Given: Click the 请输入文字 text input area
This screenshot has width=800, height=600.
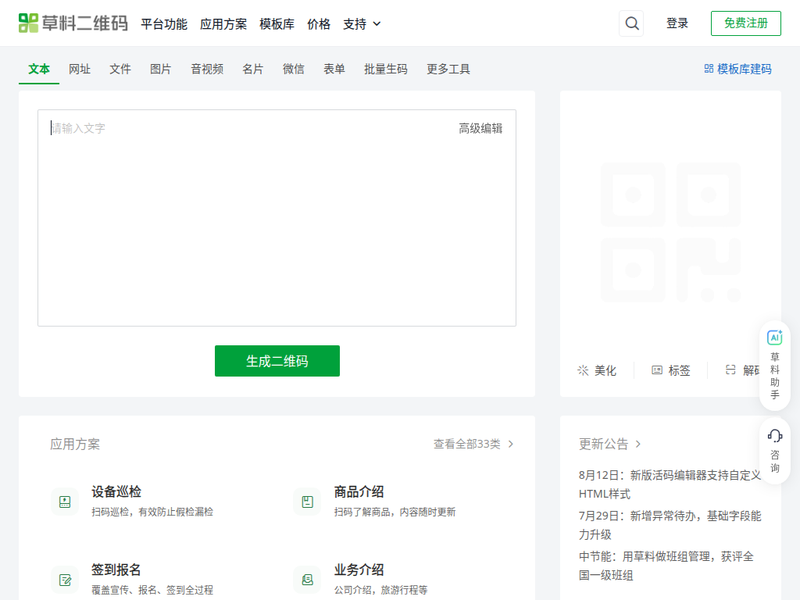Looking at the screenshot, I should [277, 218].
